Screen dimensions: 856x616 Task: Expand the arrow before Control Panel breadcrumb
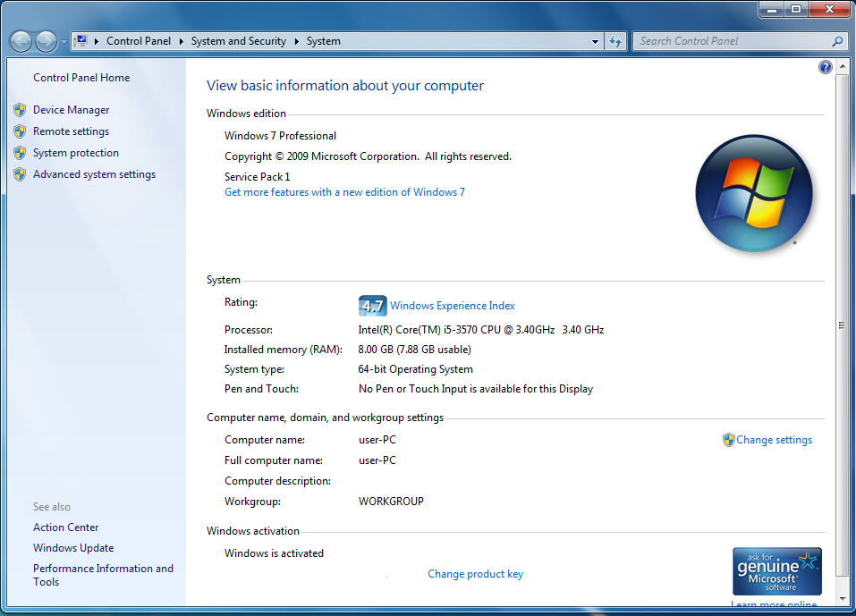click(97, 41)
